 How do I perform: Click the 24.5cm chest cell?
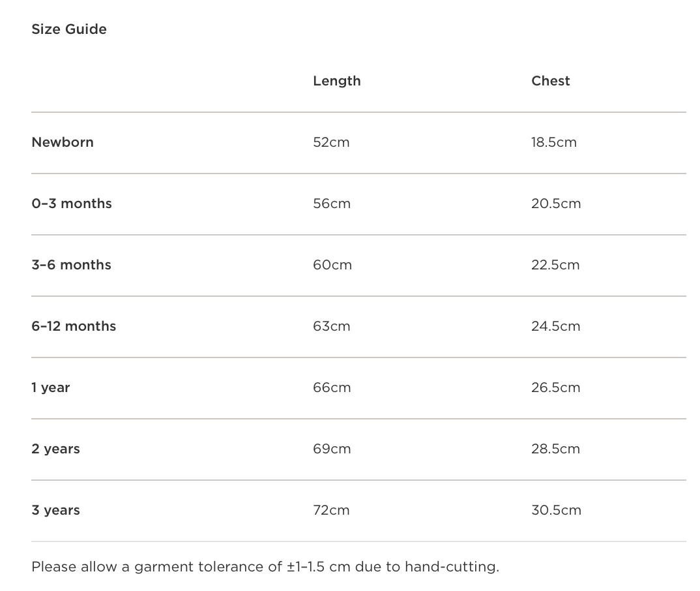555,326
